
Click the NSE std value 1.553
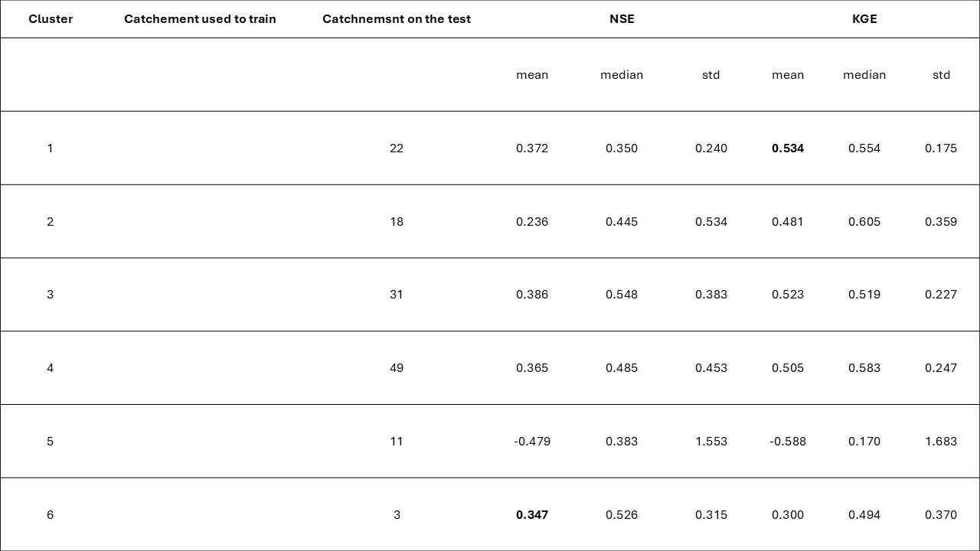click(711, 442)
